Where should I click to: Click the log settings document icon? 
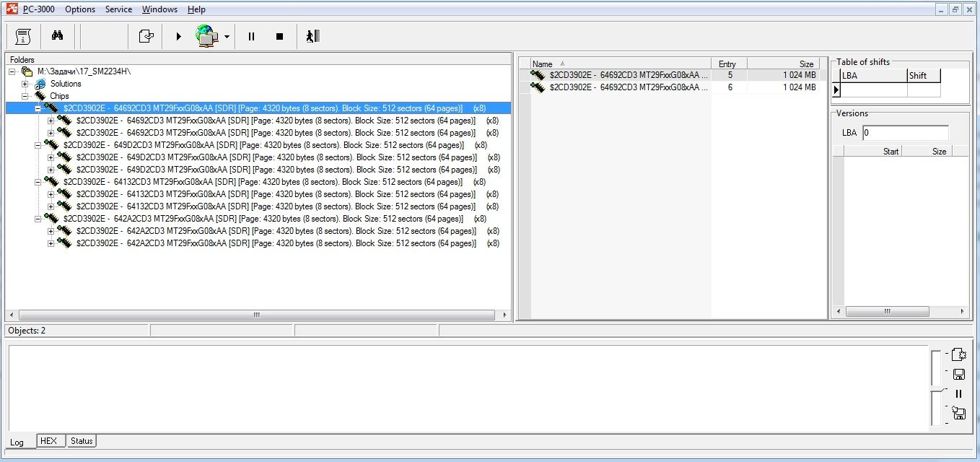pos(958,354)
